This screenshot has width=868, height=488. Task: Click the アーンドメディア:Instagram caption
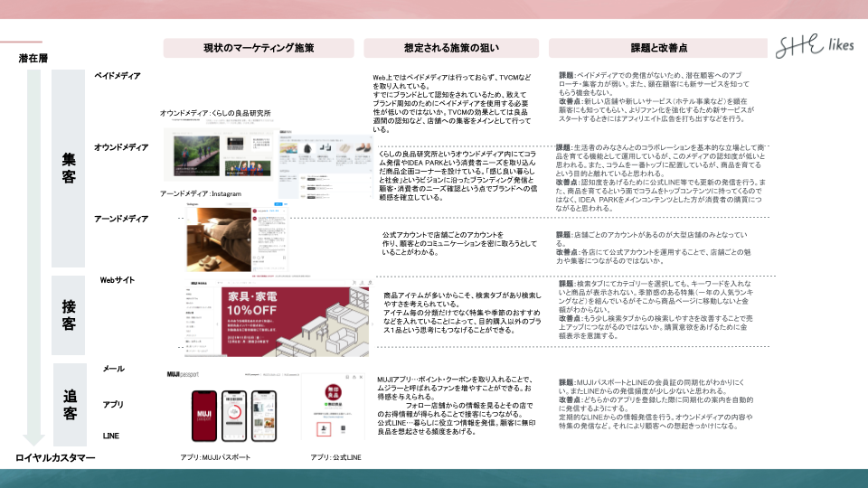coord(201,193)
